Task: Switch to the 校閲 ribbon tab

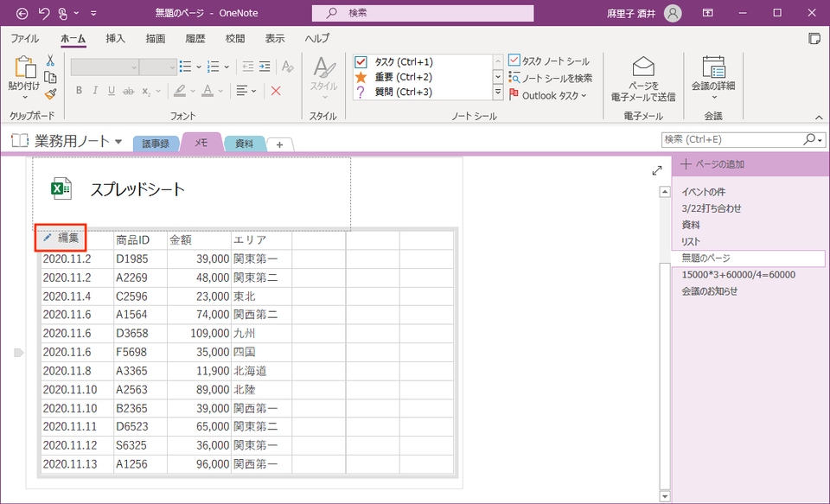Action: (235, 38)
